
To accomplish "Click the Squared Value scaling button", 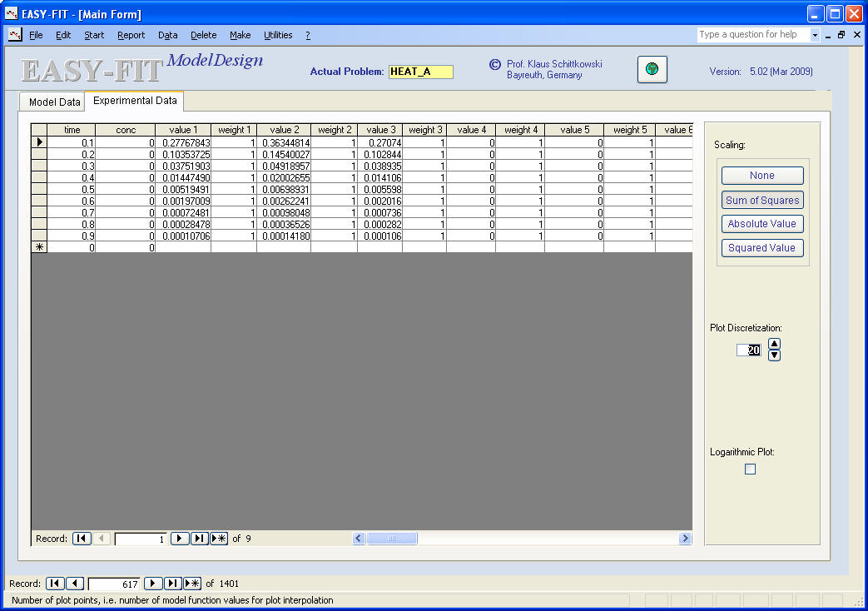I will tap(761, 248).
